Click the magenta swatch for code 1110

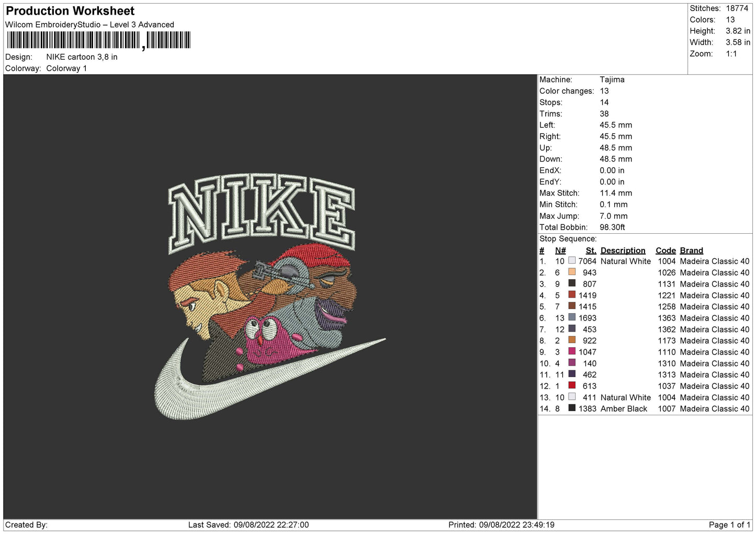572,351
